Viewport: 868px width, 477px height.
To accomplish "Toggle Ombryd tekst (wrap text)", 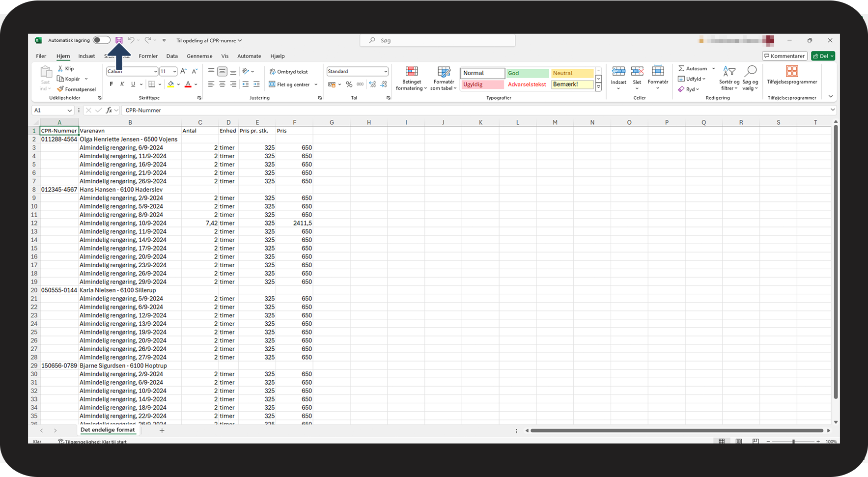I will click(x=289, y=72).
